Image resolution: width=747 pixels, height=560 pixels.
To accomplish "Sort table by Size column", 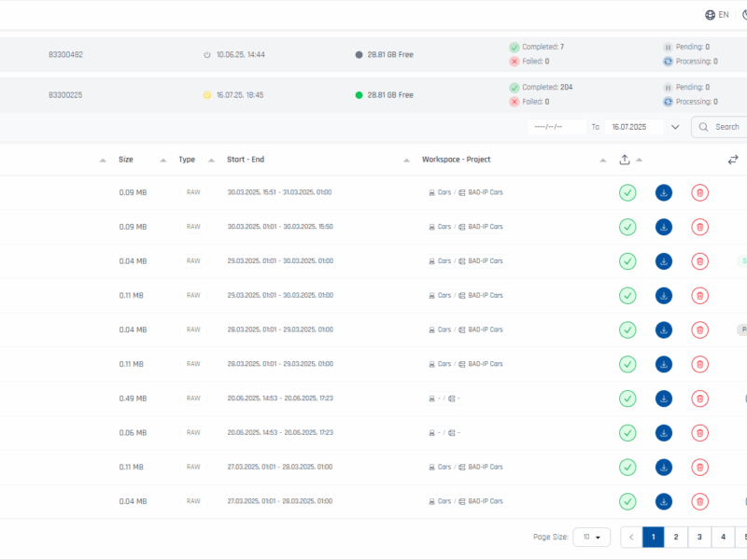I will 126,160.
